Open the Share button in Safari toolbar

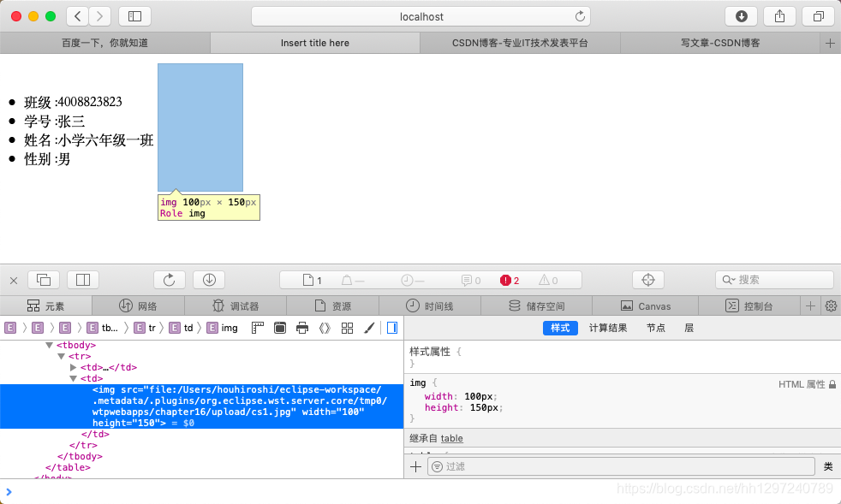[x=780, y=16]
